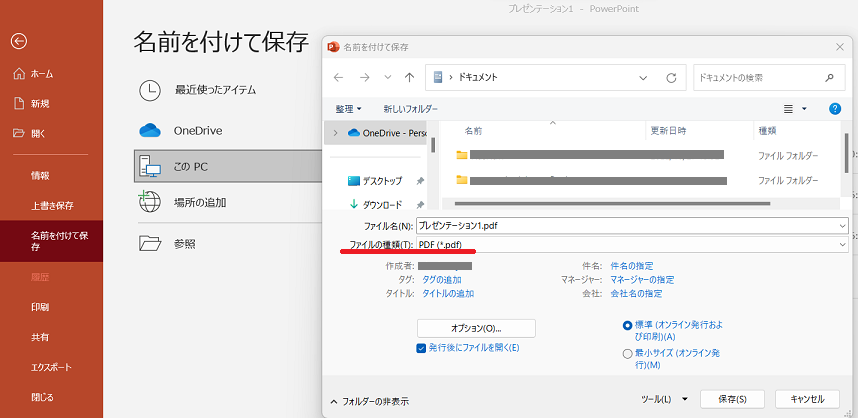Choose エクスポート in the sidebar
858x418 pixels.
click(x=51, y=367)
